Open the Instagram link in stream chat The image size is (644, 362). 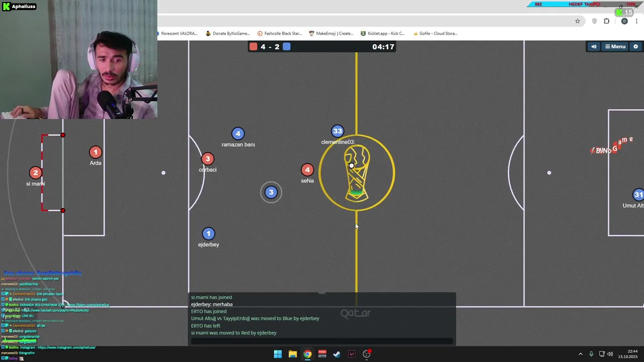tap(66, 347)
